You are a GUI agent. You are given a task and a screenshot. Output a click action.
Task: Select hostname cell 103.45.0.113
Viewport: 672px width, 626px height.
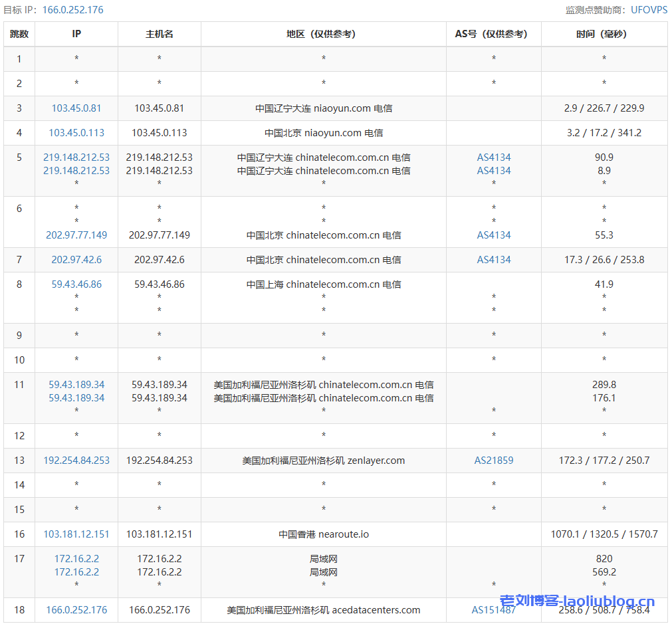pyautogui.click(x=160, y=133)
